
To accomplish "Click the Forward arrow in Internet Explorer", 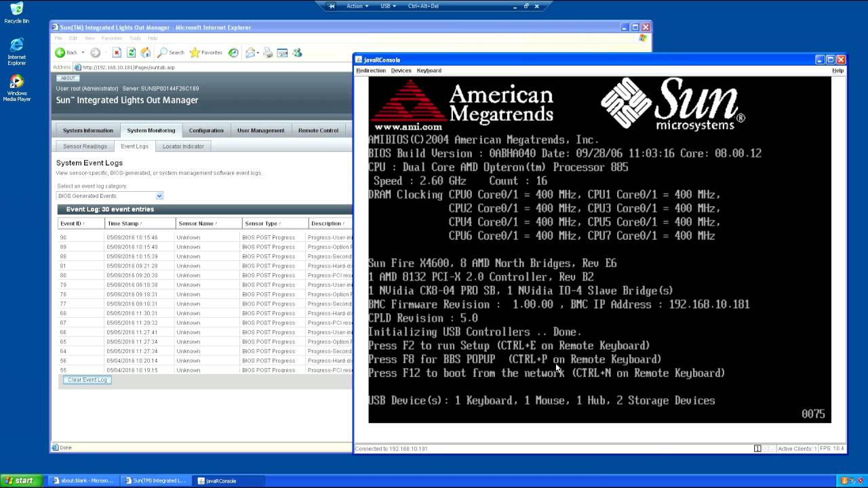I will pos(95,52).
